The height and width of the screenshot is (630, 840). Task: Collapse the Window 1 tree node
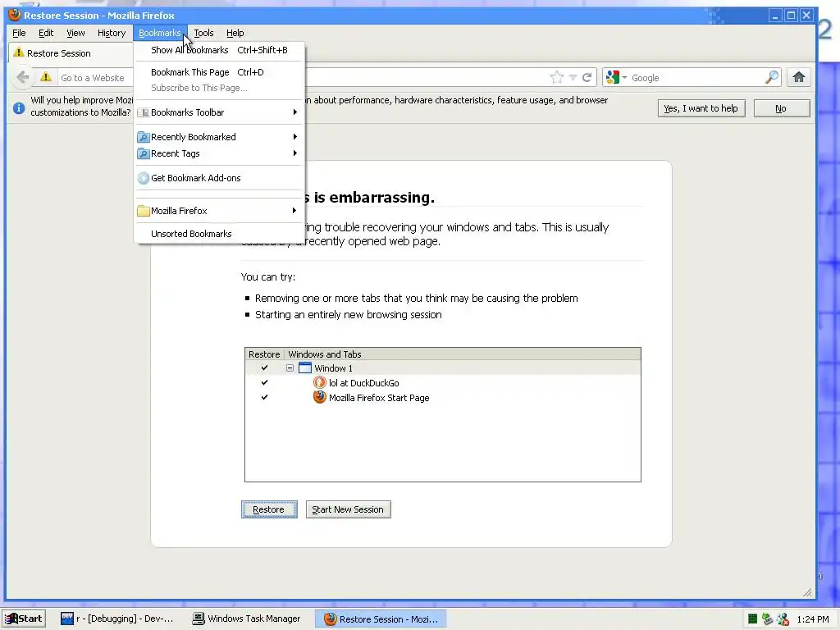click(290, 368)
